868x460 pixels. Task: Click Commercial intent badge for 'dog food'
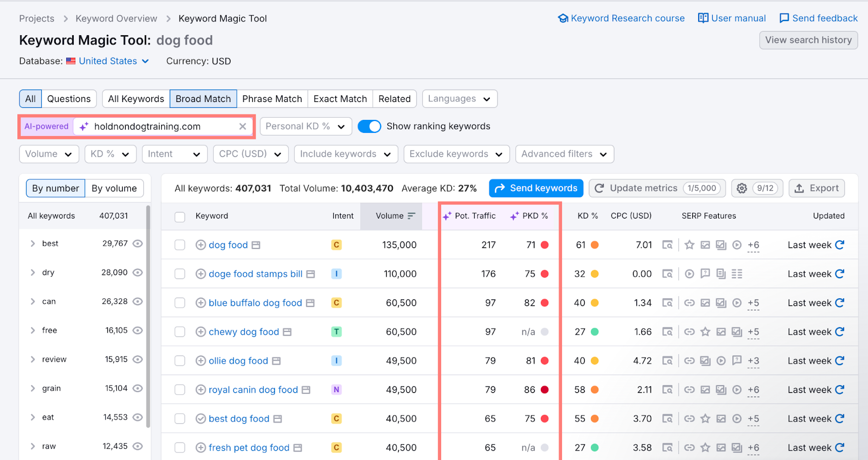click(x=336, y=245)
